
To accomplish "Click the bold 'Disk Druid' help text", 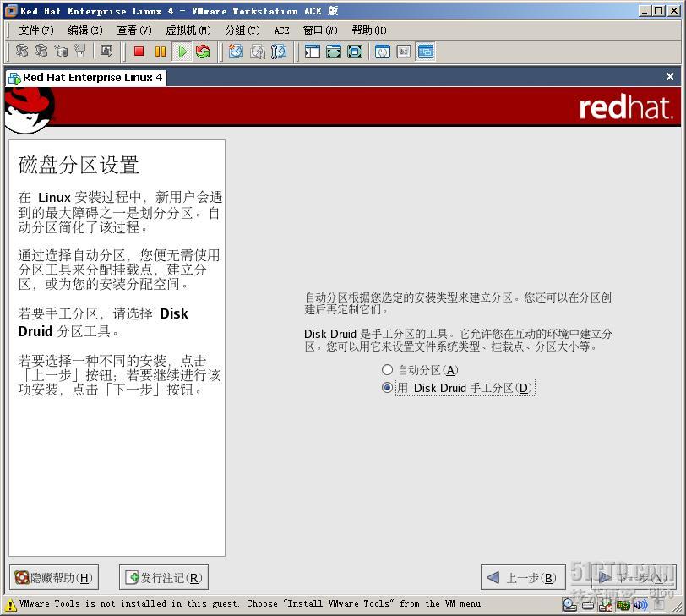I will 103,323.
